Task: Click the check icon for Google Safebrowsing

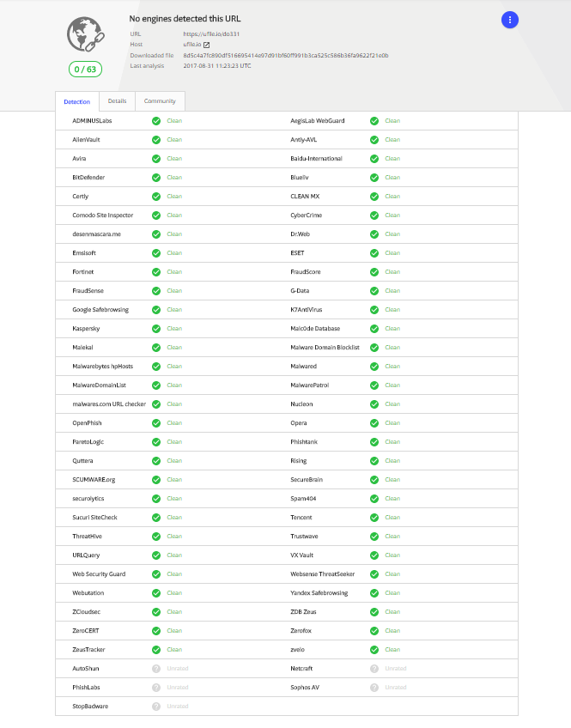Action: pos(156,310)
